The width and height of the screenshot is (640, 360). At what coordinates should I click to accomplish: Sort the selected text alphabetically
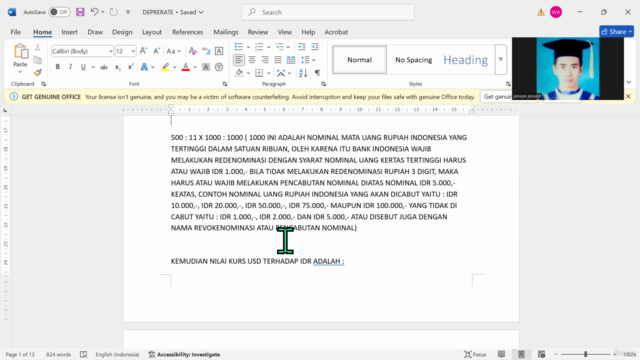point(303,73)
